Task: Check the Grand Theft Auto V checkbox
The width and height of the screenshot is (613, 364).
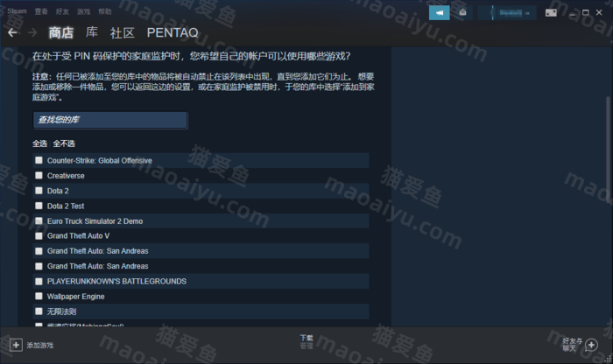Action: (x=39, y=236)
